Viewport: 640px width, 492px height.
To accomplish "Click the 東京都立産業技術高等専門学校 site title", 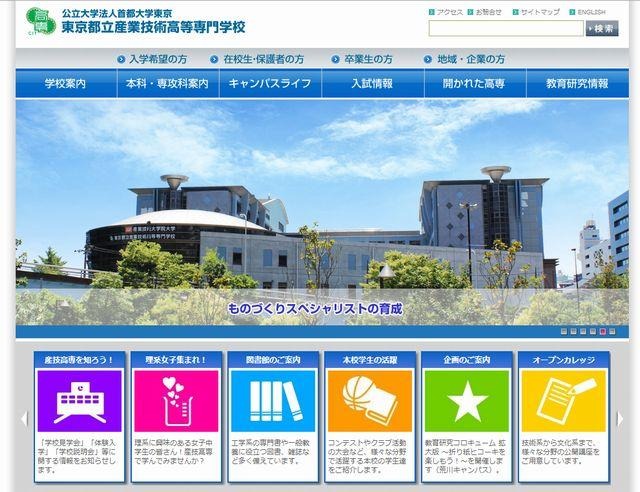I will [153, 27].
